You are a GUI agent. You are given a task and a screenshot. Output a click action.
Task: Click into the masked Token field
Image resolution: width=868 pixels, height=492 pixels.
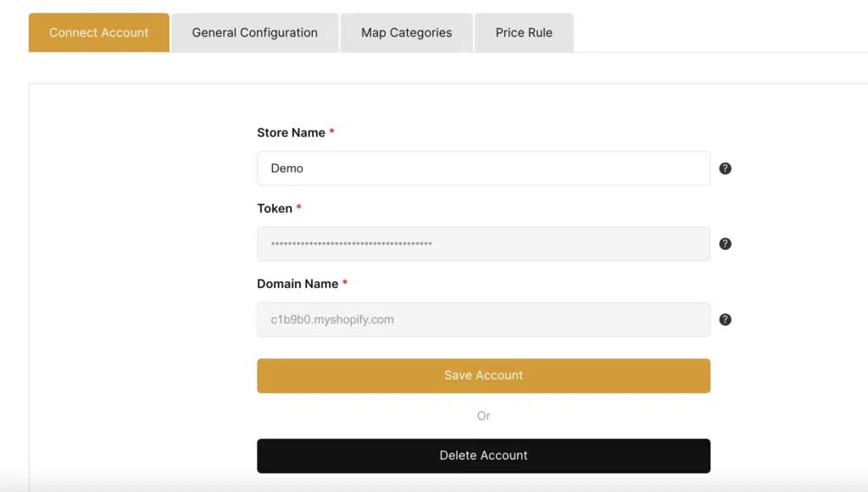tap(483, 244)
